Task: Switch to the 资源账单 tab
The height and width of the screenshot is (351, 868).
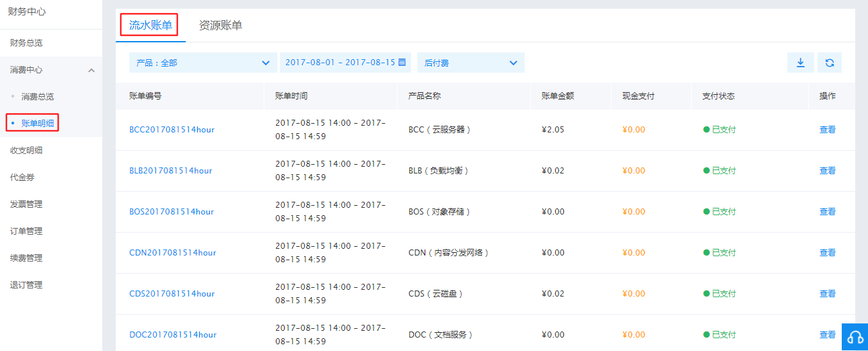Action: (x=221, y=26)
